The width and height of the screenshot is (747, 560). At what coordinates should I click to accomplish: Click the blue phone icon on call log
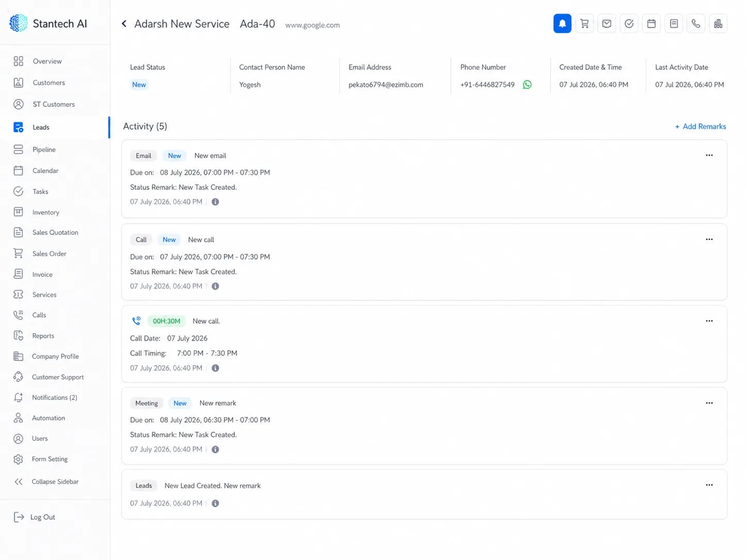coord(136,321)
